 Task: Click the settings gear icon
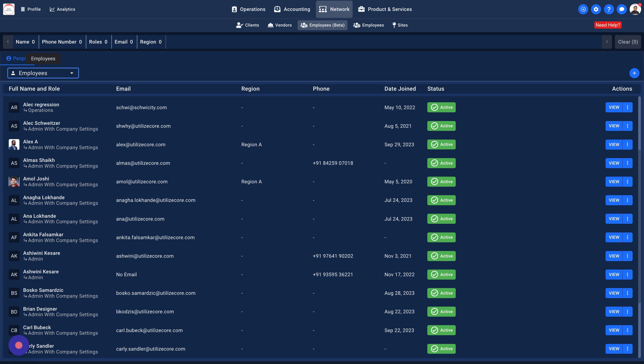coord(596,9)
